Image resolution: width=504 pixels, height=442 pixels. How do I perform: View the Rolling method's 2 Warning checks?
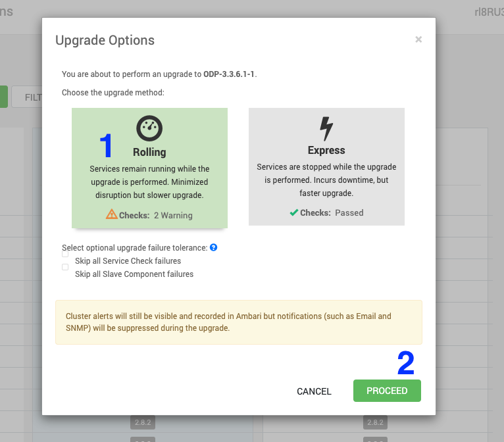click(x=173, y=215)
